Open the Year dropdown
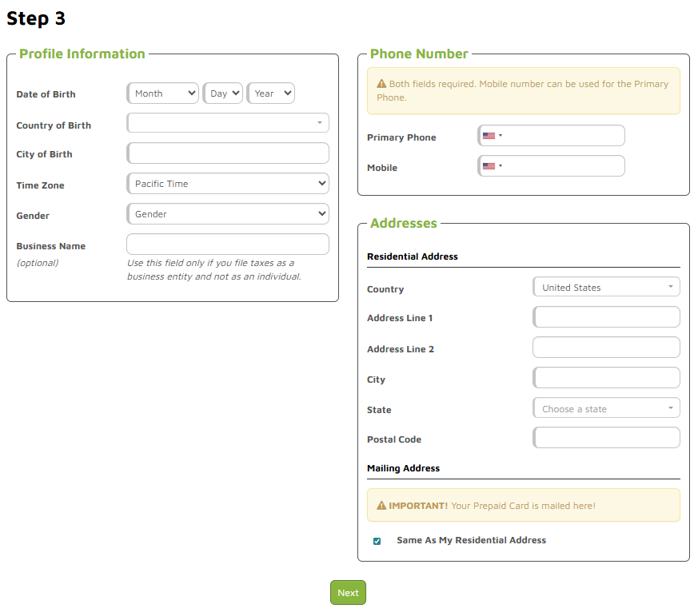Image resolution: width=694 pixels, height=616 pixels. tap(271, 93)
